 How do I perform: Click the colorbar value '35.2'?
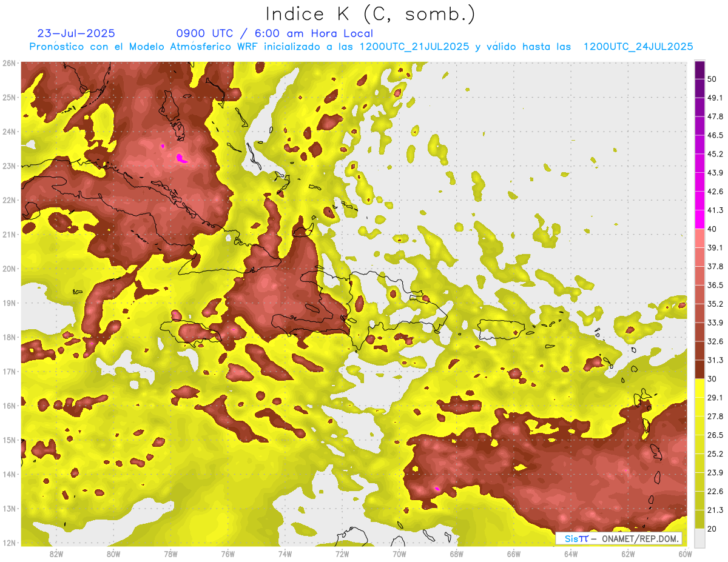pos(715,304)
